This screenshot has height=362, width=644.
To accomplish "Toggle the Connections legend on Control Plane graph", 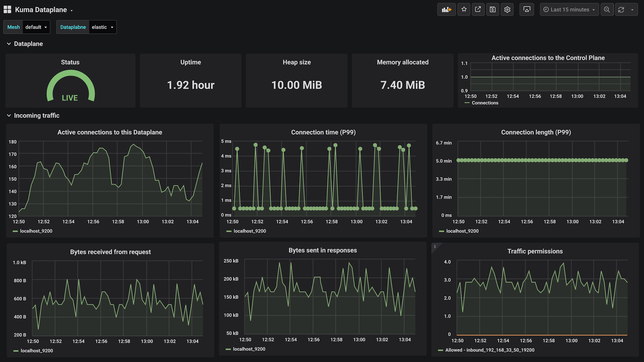I will click(485, 103).
